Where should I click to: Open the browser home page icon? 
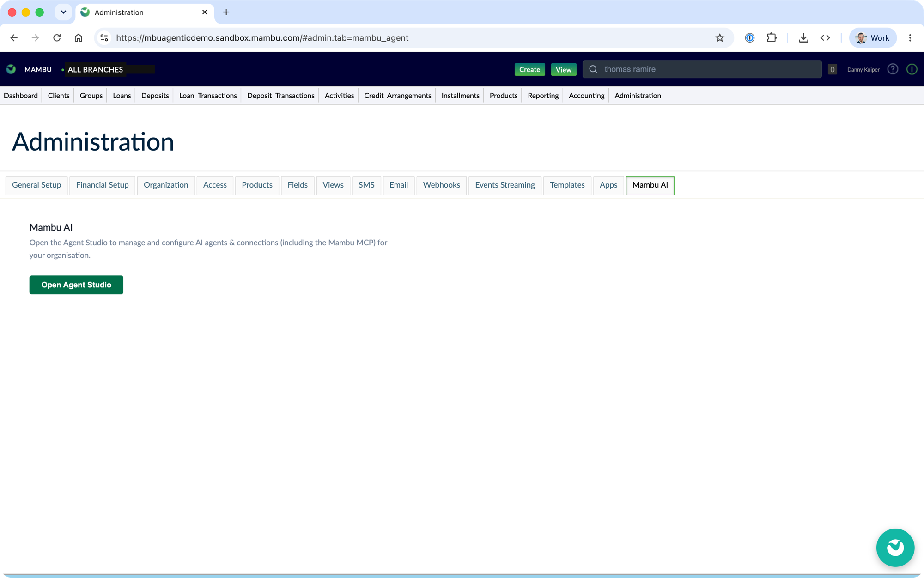79,38
